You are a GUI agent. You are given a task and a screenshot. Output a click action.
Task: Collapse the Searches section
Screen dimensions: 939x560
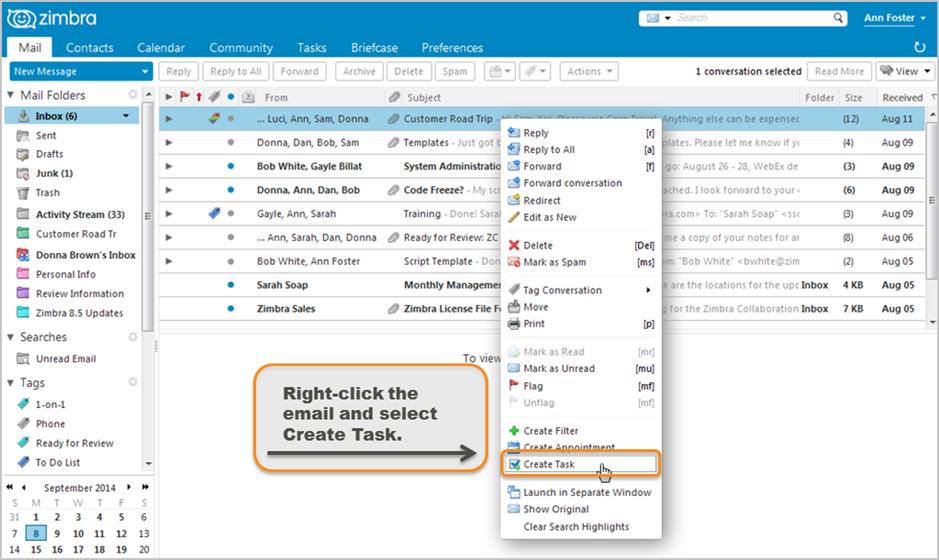(x=10, y=337)
